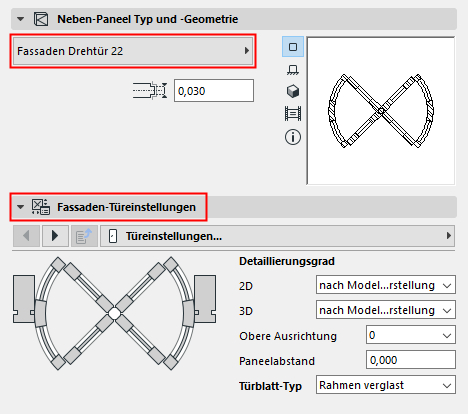This screenshot has width=468, height=414.
Task: Click the Türblatt-Typ label
Action: coord(270,386)
